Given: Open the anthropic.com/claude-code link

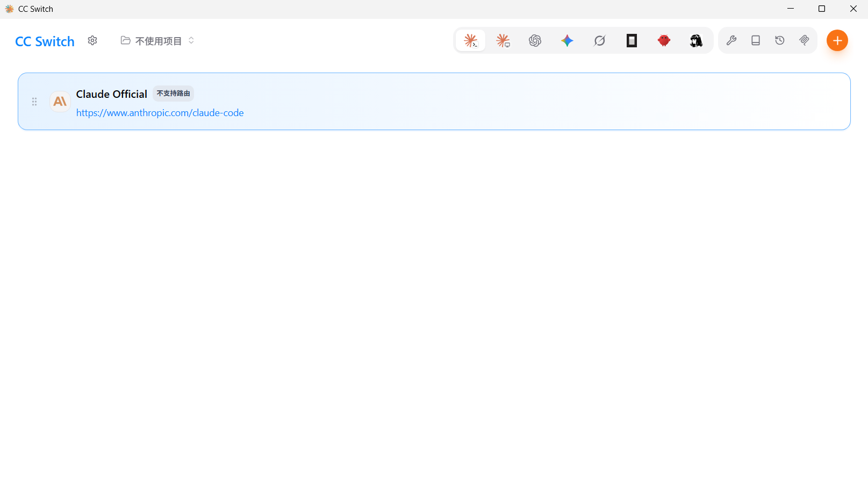Looking at the screenshot, I should tap(160, 113).
